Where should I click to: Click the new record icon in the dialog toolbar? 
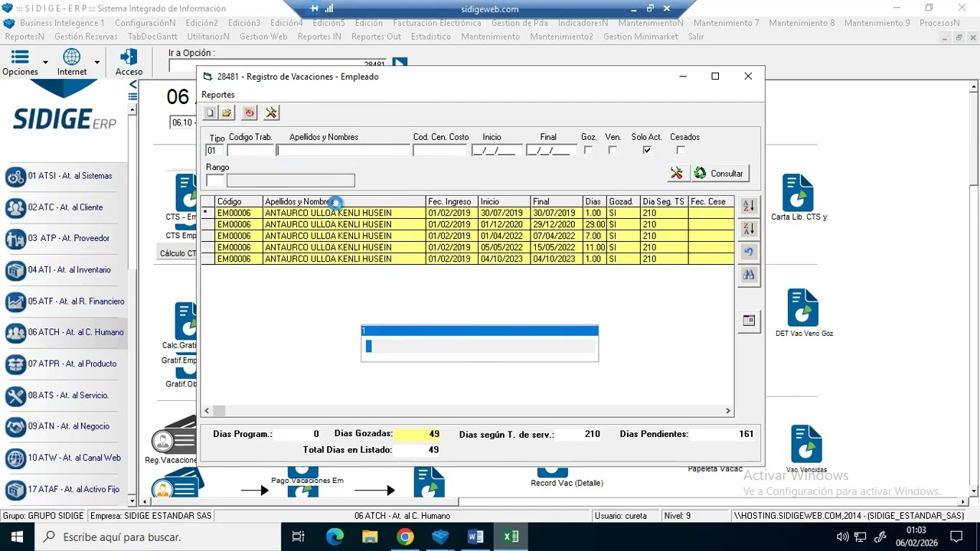pos(210,112)
